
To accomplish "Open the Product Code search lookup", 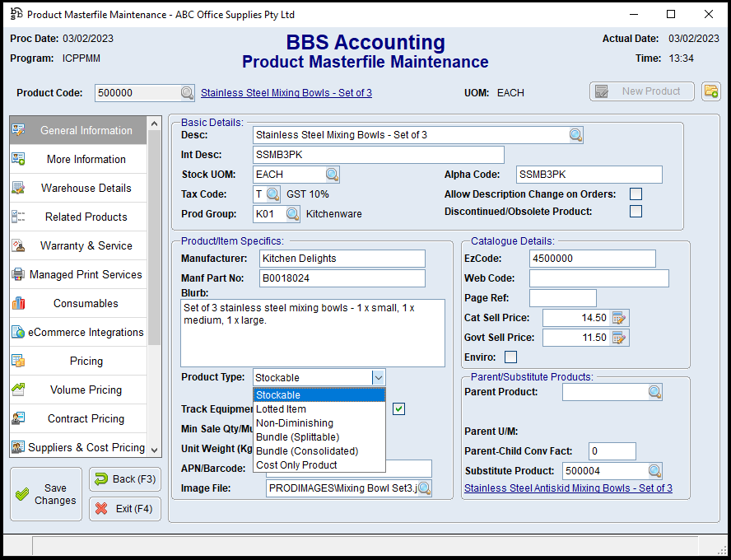I will [x=187, y=92].
